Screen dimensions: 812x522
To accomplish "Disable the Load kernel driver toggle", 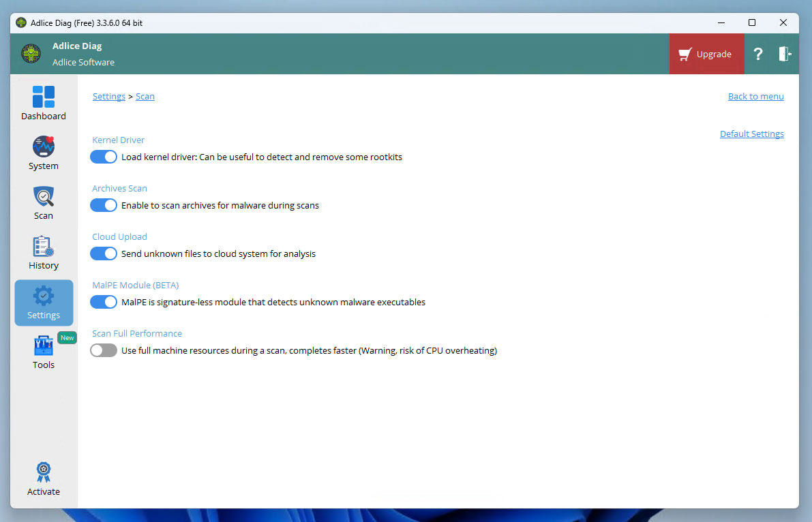I will [x=104, y=157].
